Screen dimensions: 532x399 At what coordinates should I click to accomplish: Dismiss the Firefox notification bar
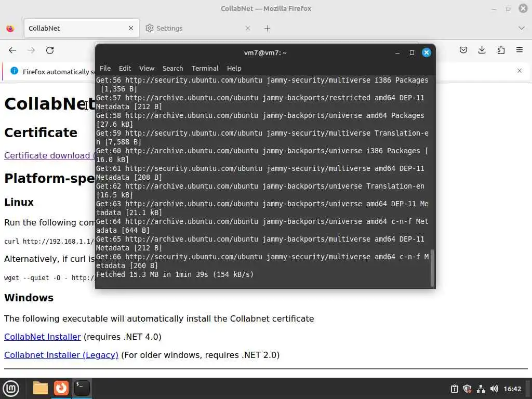[520, 71]
